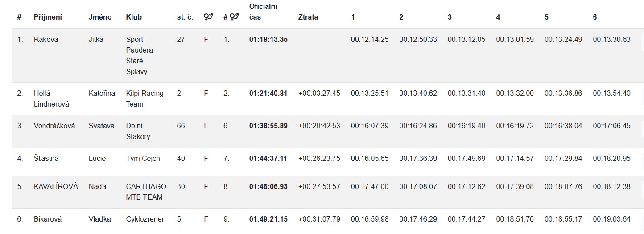Click the Sport Paudera Staré Splavy club

pos(139,55)
